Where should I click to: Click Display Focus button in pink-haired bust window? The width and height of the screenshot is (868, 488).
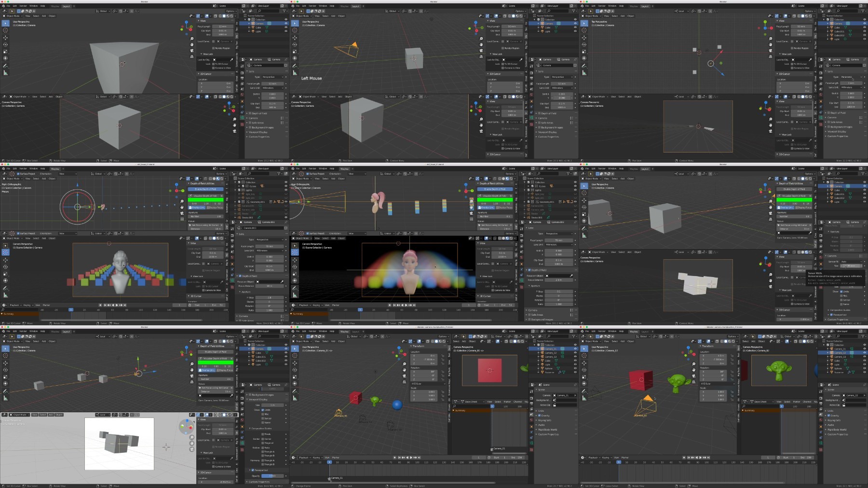[x=504, y=208]
